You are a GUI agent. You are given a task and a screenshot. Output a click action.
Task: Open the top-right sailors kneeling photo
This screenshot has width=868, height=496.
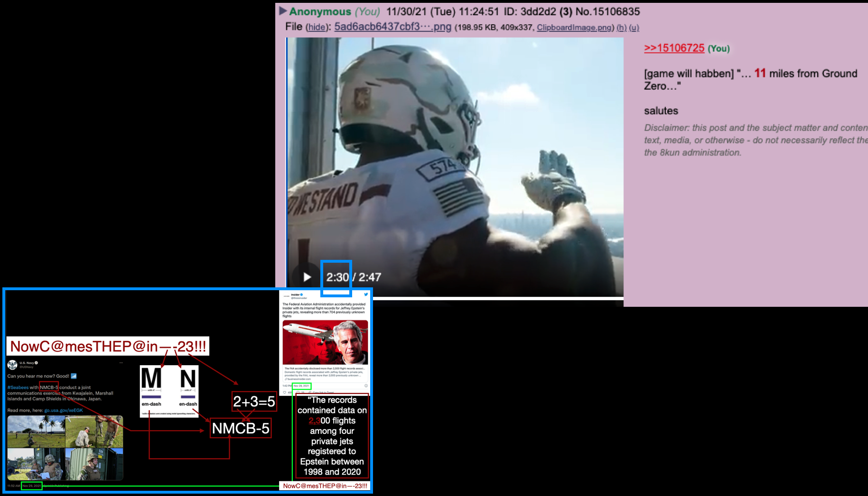pos(94,432)
